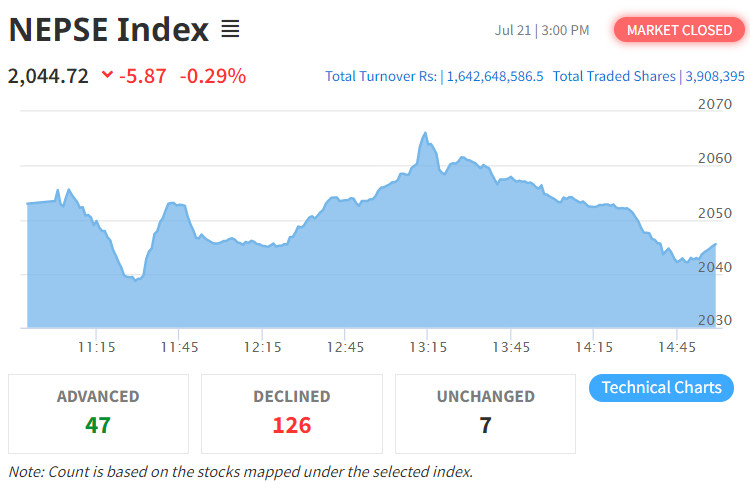Select the Declined stocks count box
This screenshot has width=750, height=490.
[x=291, y=413]
